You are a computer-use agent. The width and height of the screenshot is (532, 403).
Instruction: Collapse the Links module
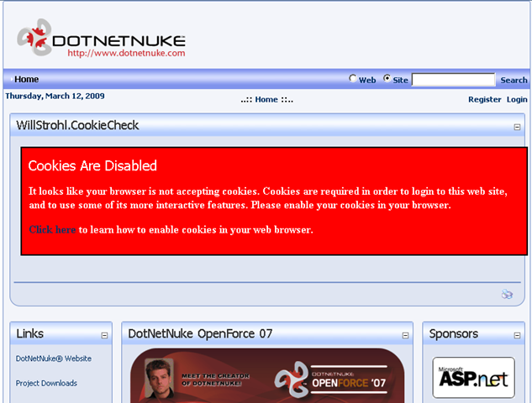click(104, 336)
